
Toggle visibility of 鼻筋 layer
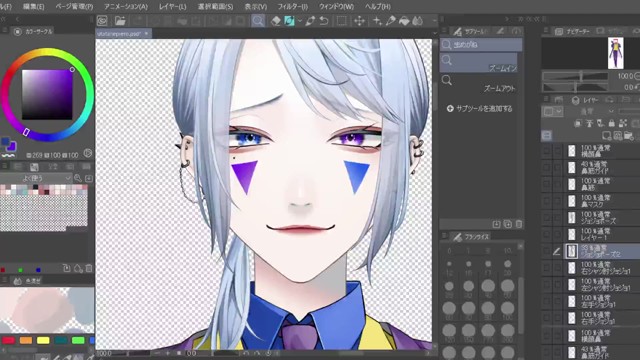pyautogui.click(x=546, y=184)
